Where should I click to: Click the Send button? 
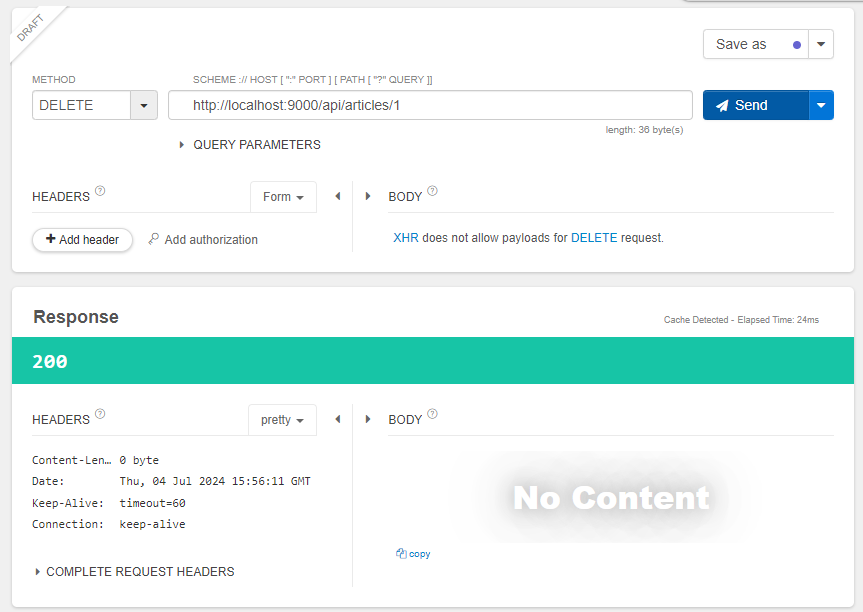click(756, 105)
